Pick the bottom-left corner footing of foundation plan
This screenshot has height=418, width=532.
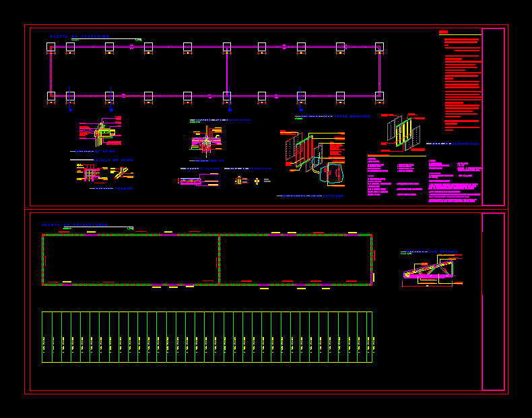(51, 96)
